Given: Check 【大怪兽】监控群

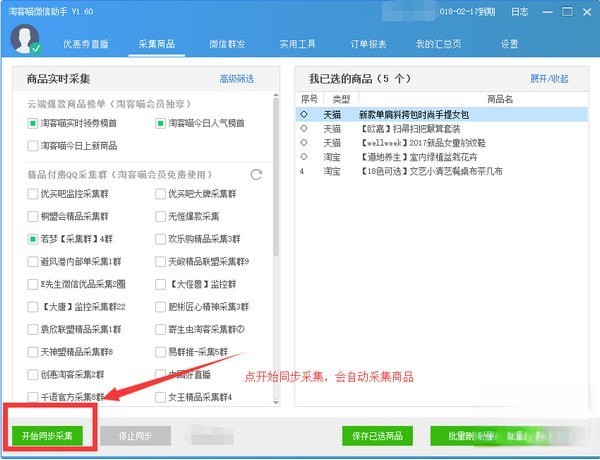Looking at the screenshot, I should coord(160,284).
